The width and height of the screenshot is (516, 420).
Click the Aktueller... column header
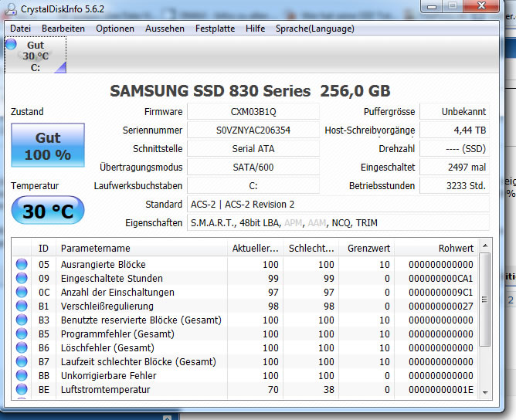[x=255, y=249]
